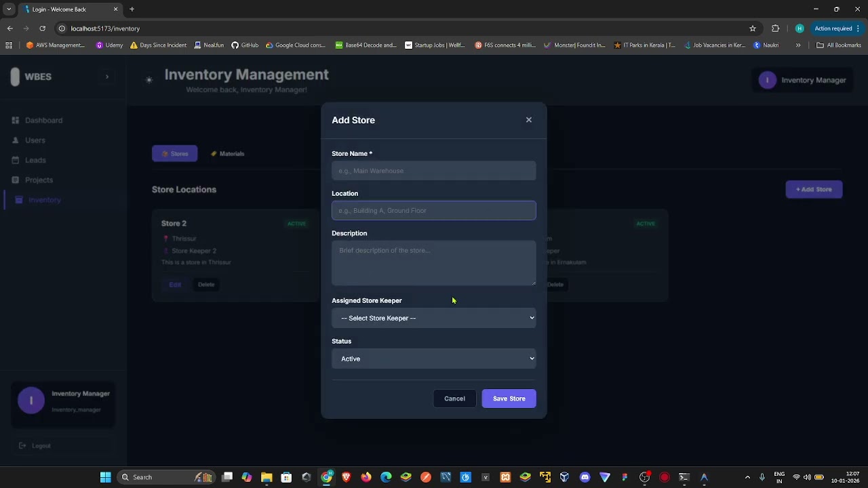This screenshot has height=488, width=868.
Task: Open the terminal from the taskbar
Action: click(684, 477)
